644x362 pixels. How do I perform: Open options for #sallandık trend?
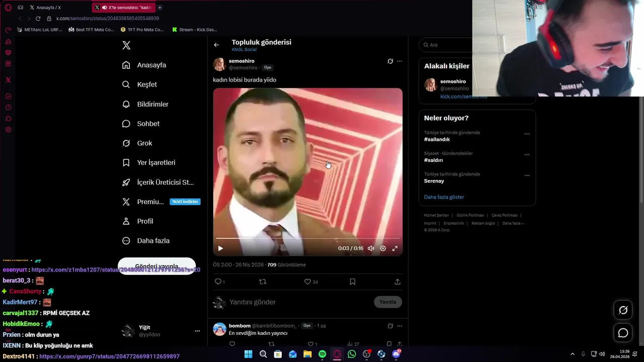click(x=527, y=134)
